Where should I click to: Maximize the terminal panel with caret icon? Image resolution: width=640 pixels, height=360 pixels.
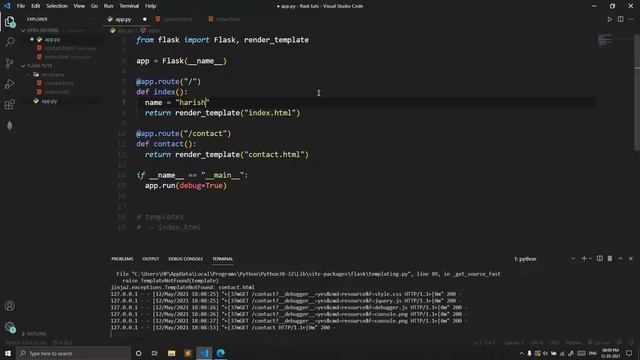(620, 259)
